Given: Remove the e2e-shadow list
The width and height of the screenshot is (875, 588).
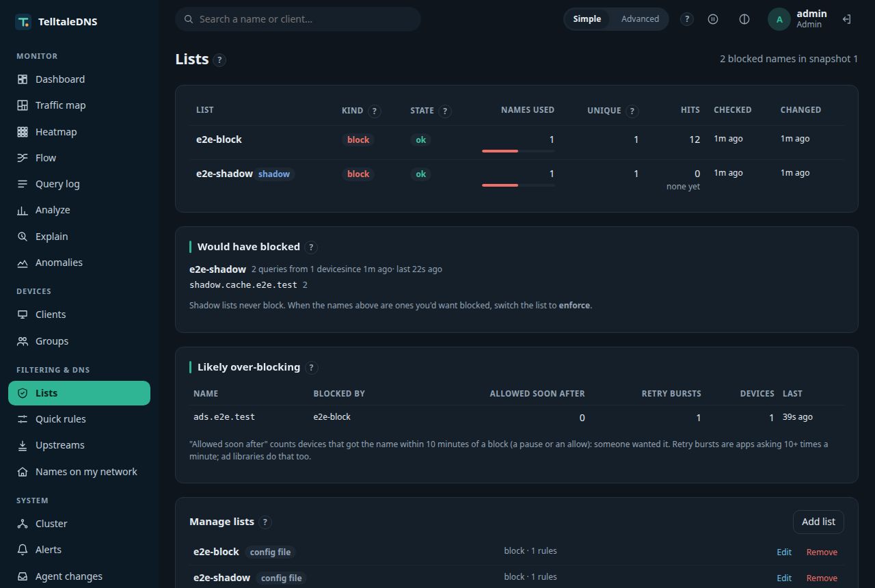Looking at the screenshot, I should (822, 578).
